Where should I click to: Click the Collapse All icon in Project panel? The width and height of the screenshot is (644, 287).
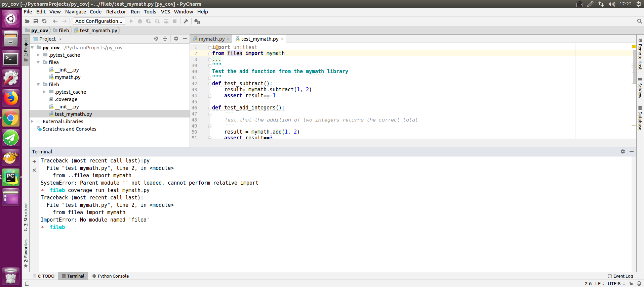click(165, 39)
